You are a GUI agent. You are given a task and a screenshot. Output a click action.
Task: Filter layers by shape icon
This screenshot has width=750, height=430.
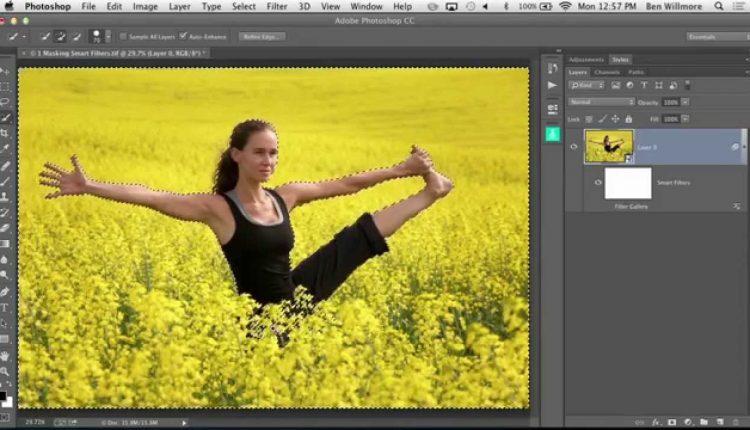click(x=659, y=85)
